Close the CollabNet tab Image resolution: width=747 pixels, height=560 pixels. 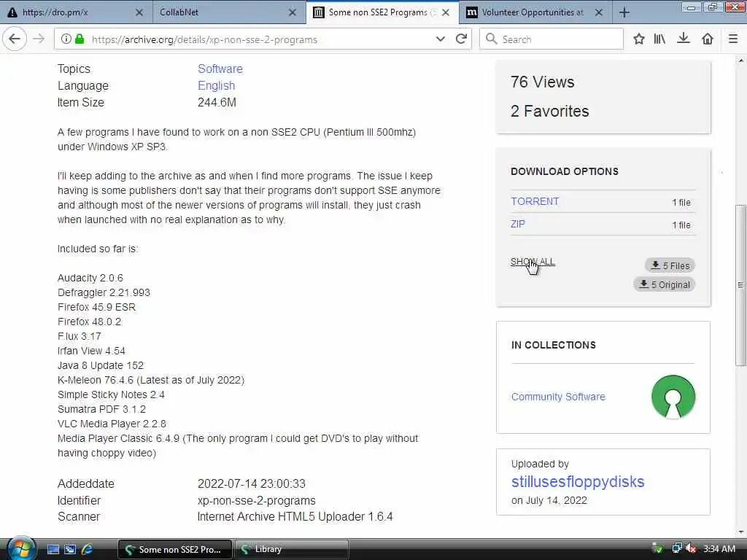[x=293, y=13]
